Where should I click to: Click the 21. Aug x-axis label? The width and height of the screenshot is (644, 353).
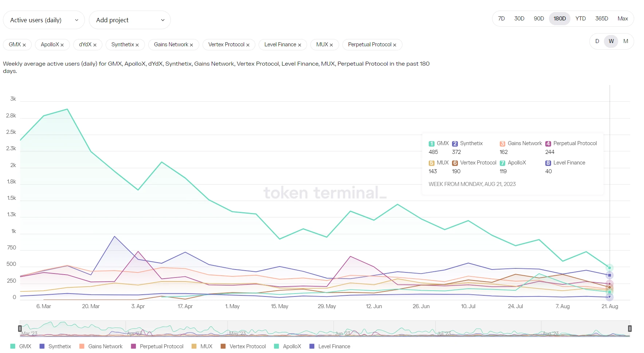click(x=610, y=306)
